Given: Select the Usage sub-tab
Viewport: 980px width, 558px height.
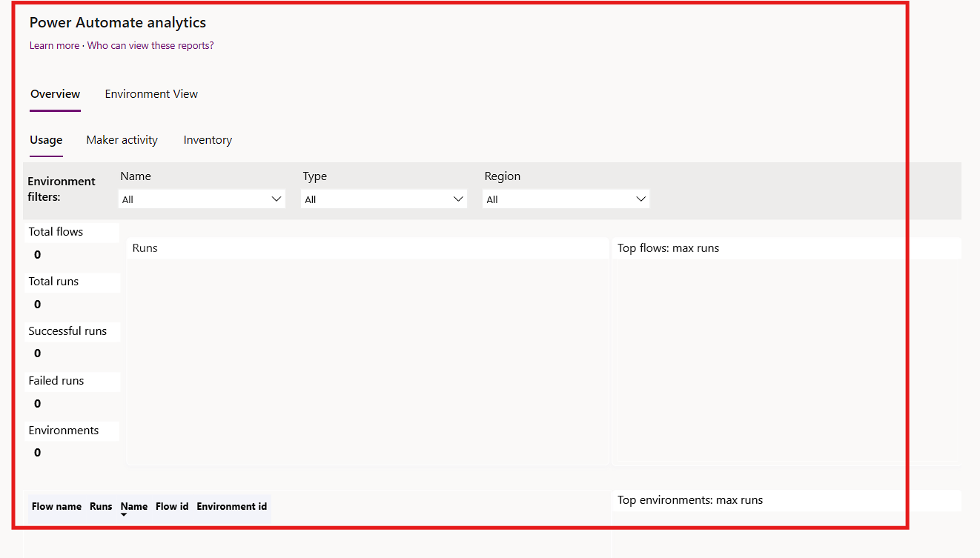Looking at the screenshot, I should click(x=46, y=140).
